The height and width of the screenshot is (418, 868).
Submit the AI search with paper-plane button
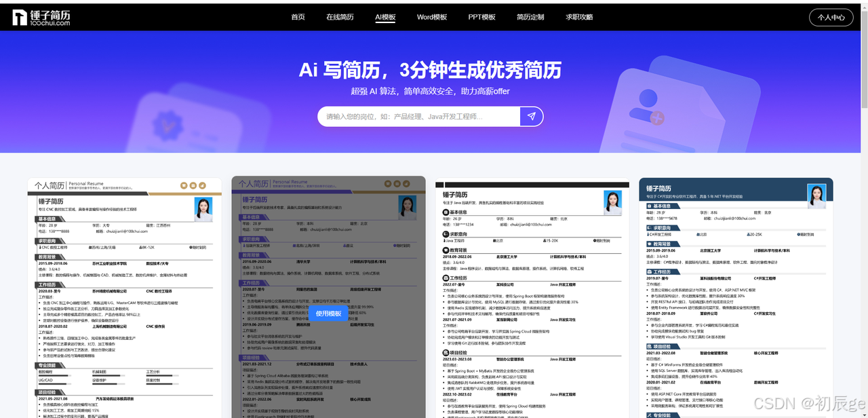(532, 116)
